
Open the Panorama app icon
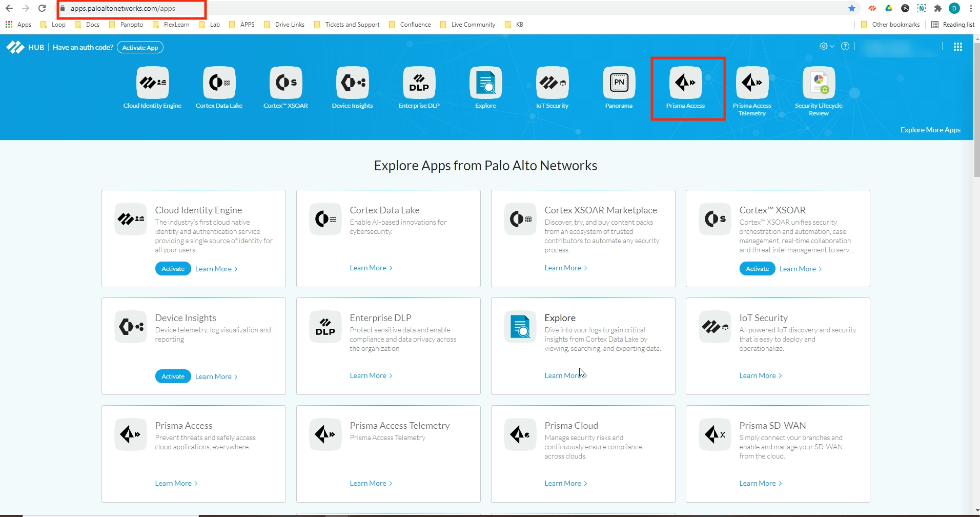[x=619, y=83]
